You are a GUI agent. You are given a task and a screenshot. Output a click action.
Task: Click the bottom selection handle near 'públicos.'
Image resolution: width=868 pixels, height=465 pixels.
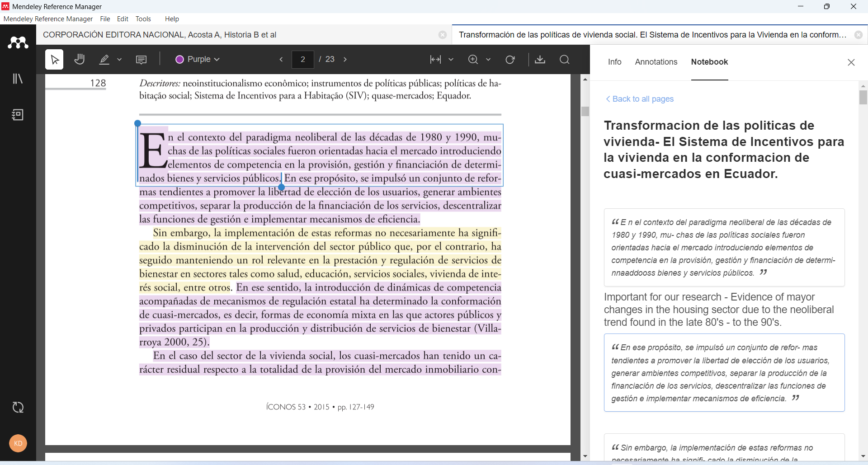click(x=281, y=187)
